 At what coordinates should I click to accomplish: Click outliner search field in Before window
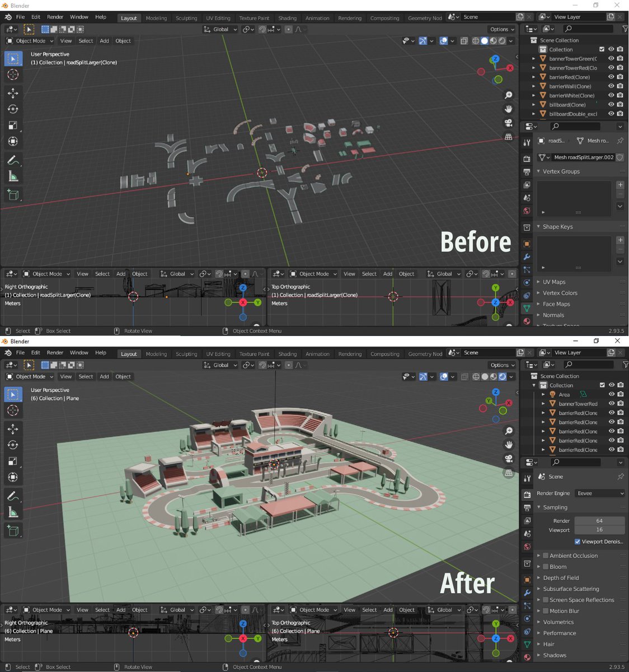click(x=588, y=29)
